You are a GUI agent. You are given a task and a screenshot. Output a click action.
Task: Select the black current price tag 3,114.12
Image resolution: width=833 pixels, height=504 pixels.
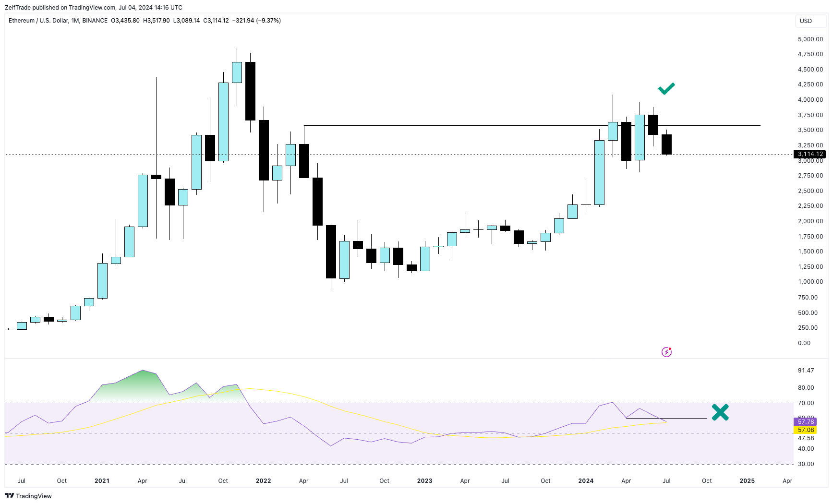pyautogui.click(x=810, y=154)
